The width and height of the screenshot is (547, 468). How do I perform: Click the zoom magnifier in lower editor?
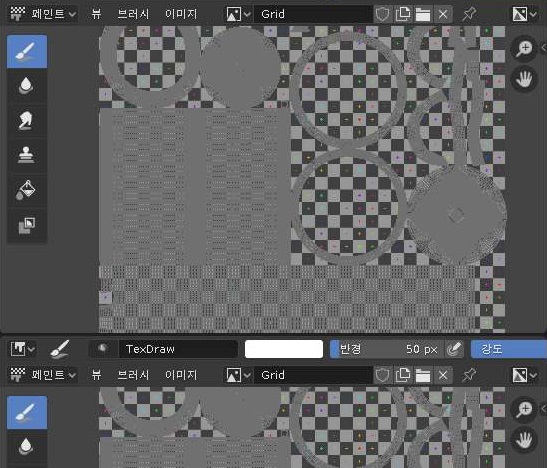[x=524, y=410]
